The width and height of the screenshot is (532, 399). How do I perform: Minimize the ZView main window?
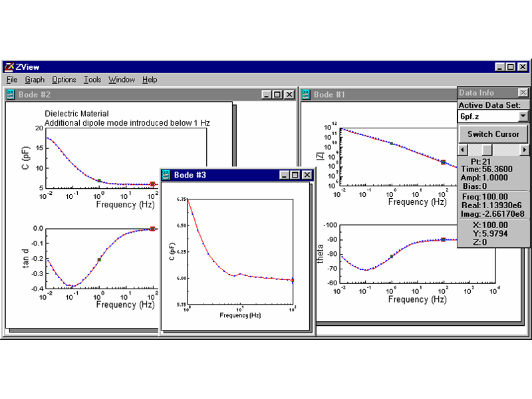pos(500,67)
